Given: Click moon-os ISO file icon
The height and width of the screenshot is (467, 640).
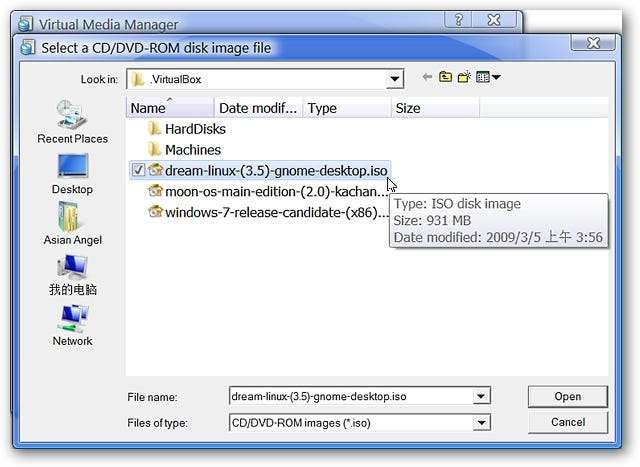Looking at the screenshot, I should [156, 191].
